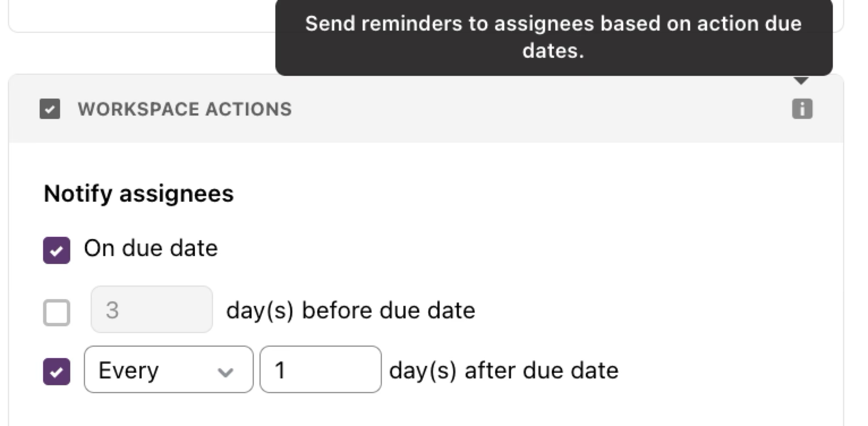The image size is (868, 426).
Task: Uncheck the On due date checkbox
Action: pos(57,250)
